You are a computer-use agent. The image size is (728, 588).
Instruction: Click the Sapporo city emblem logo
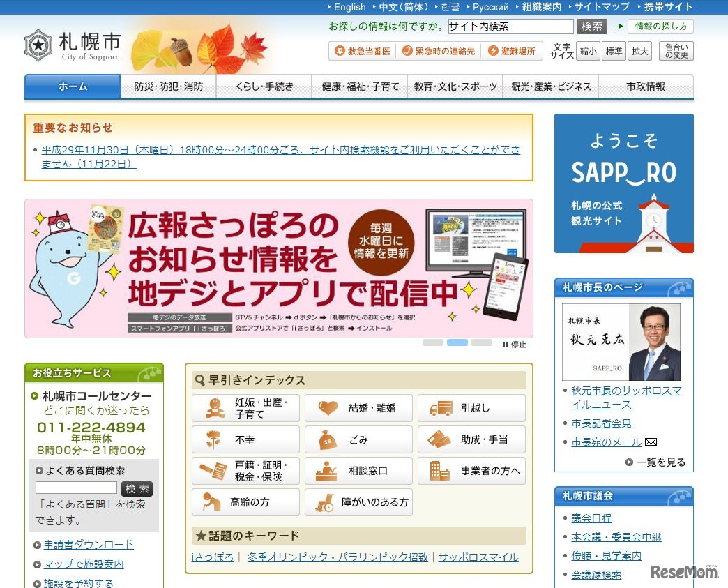tap(38, 45)
